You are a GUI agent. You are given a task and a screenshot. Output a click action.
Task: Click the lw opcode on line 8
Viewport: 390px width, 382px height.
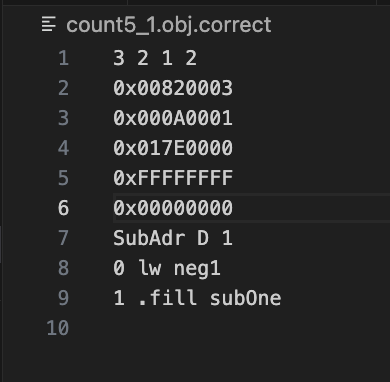click(150, 268)
